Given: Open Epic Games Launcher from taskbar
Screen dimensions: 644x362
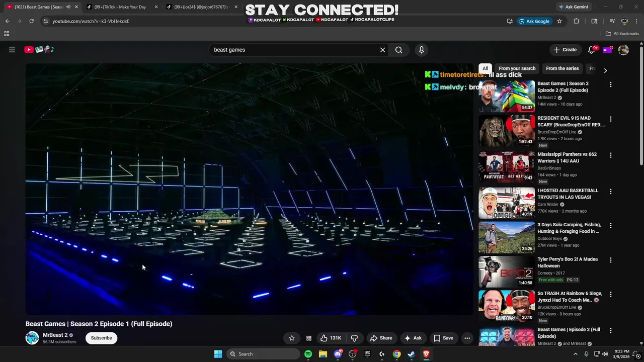Looking at the screenshot, I should (367, 354).
